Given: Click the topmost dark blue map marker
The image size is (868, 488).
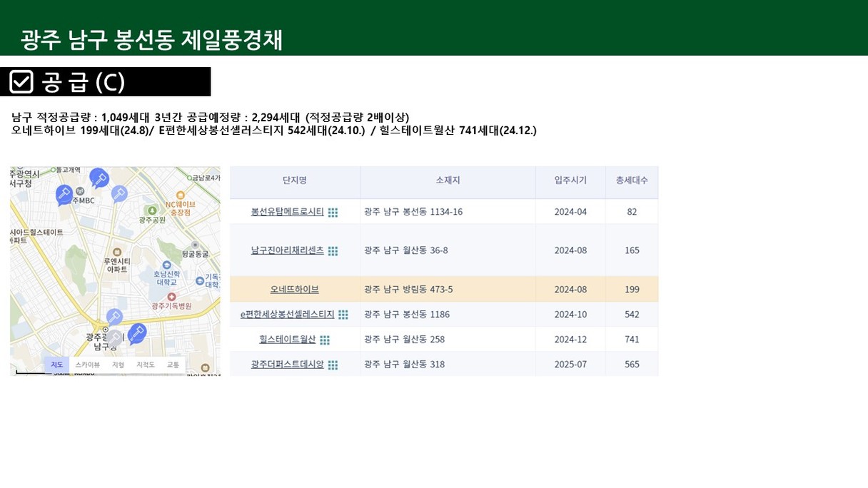Looking at the screenshot, I should [x=99, y=177].
